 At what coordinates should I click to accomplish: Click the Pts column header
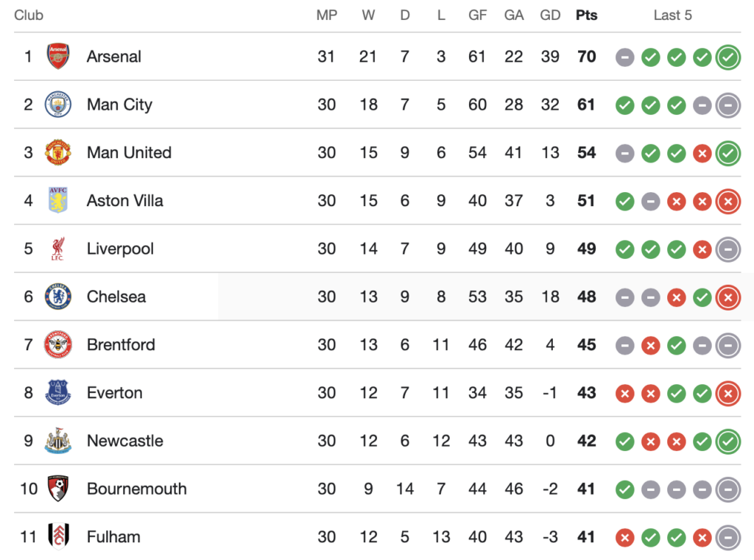tap(587, 15)
